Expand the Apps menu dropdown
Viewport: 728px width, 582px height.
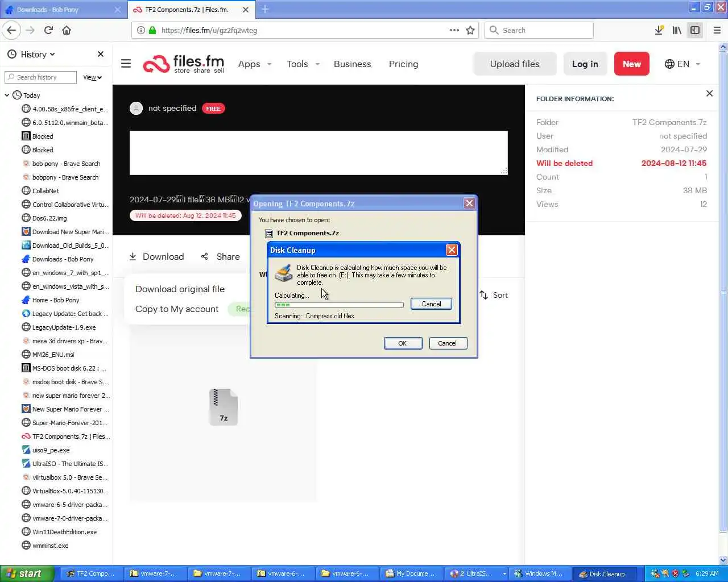254,64
